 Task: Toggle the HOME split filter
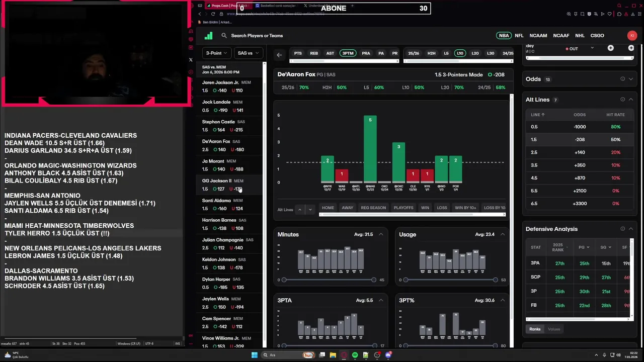328,208
